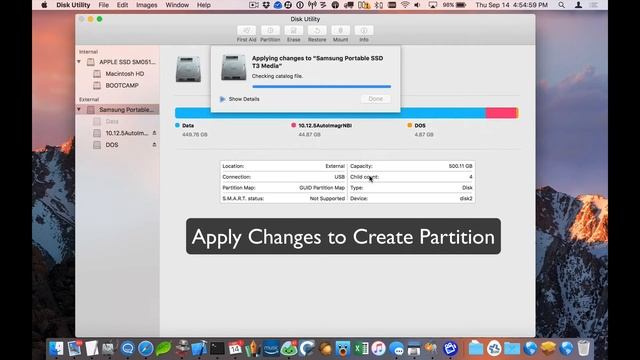Click the Partition toolbar icon
Screen dimensions: 640x360
click(270, 31)
